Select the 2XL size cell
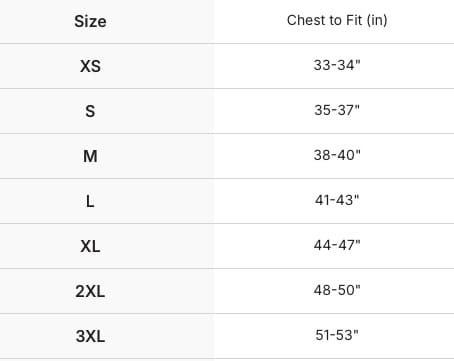 coord(90,291)
